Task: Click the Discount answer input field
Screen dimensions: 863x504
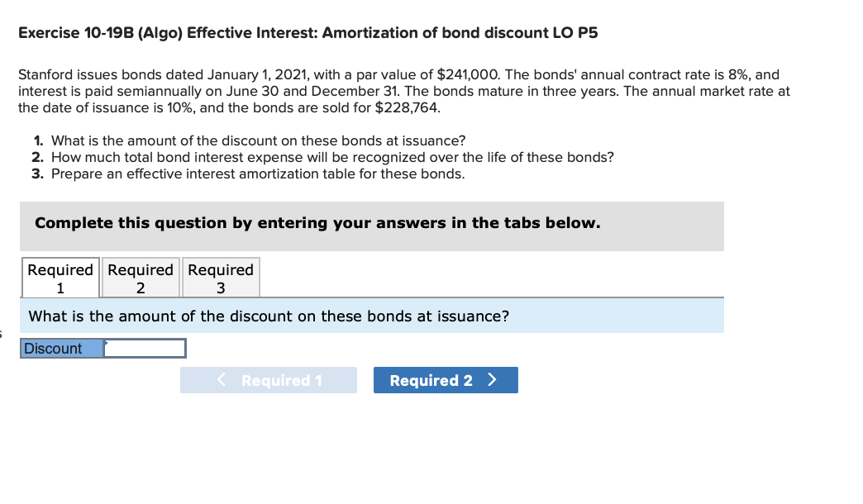Action: click(145, 349)
